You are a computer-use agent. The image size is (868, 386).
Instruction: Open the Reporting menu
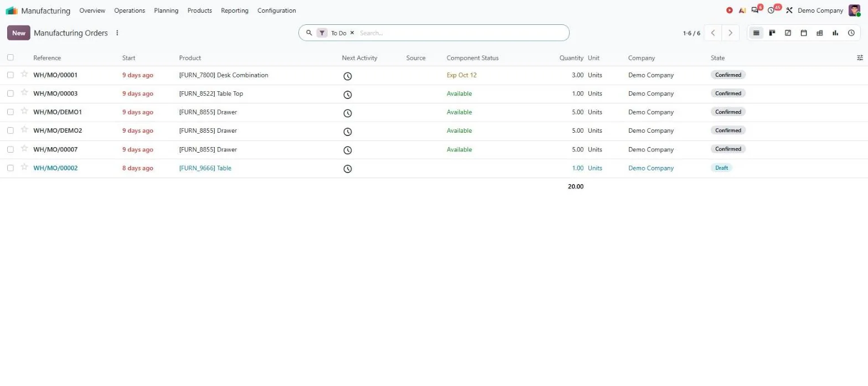pos(235,11)
